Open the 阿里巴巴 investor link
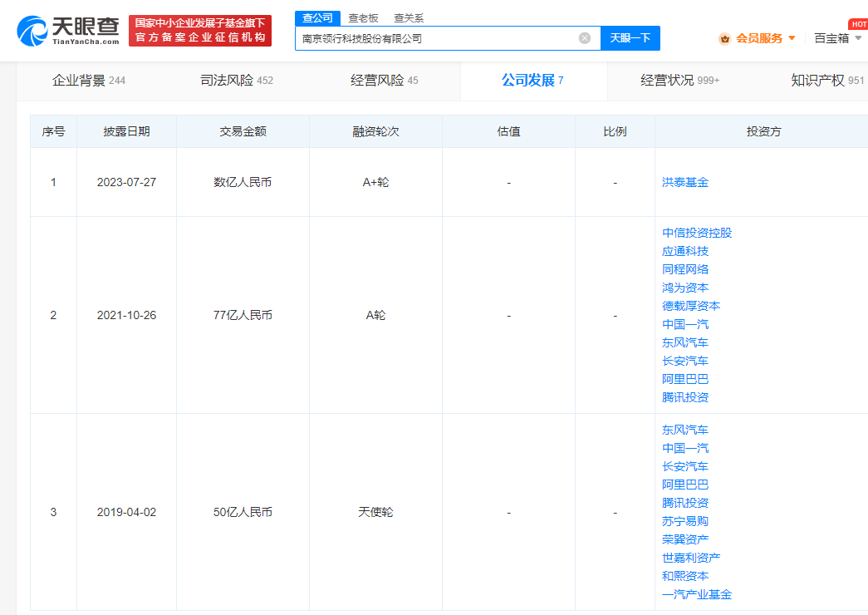The image size is (868, 615). (684, 378)
